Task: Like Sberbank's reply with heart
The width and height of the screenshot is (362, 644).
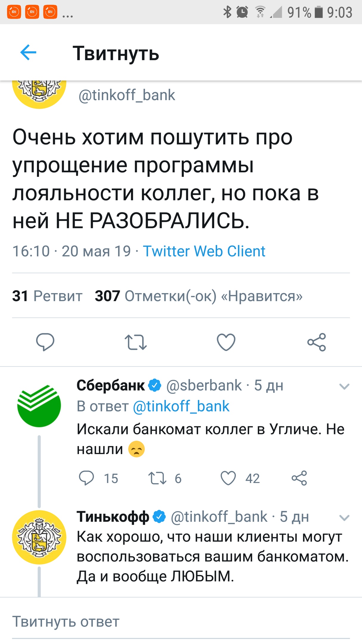Action: [228, 478]
